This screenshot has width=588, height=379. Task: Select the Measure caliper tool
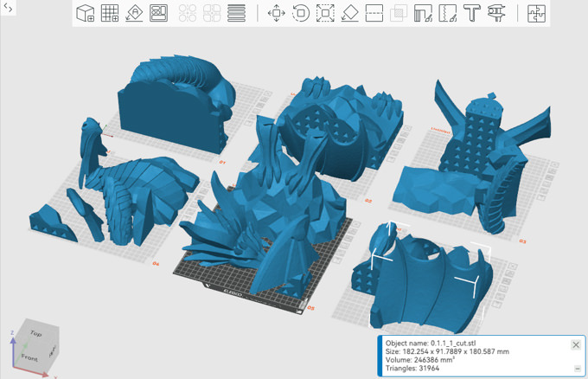click(x=496, y=13)
